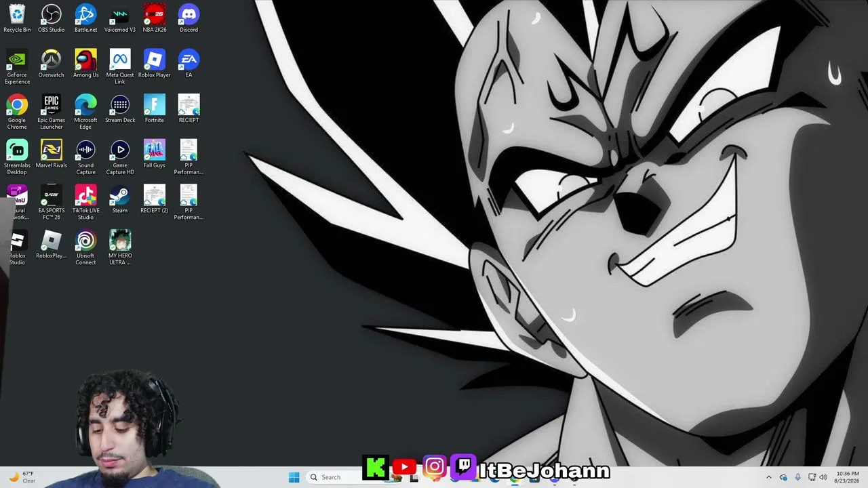Open the volume control tray icon
Image resolution: width=868 pixels, height=488 pixels.
click(x=823, y=477)
